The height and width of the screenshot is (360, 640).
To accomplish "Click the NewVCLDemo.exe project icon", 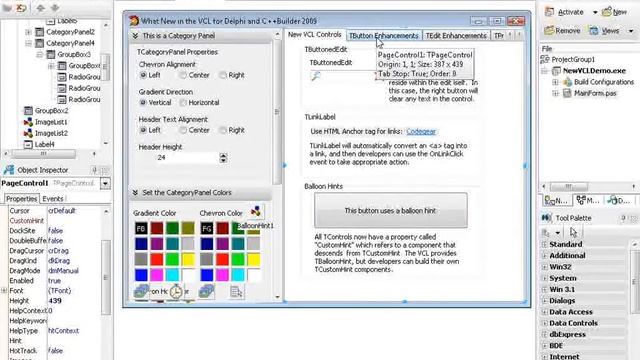I will click(x=556, y=71).
